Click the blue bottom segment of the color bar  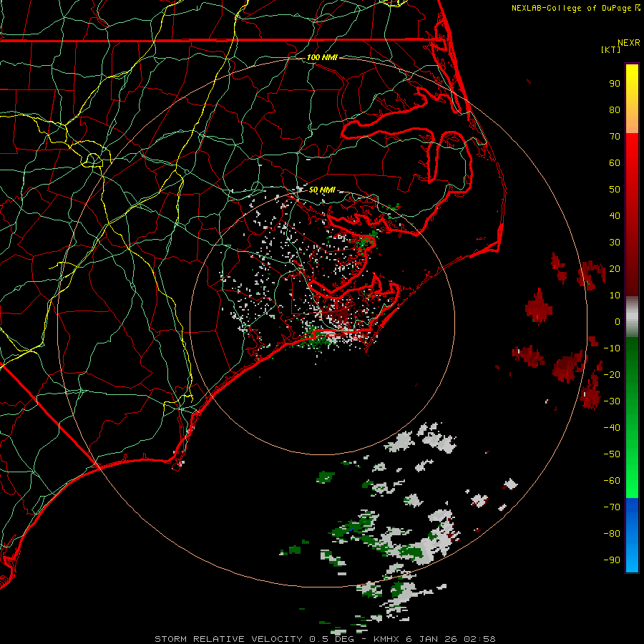[632, 535]
